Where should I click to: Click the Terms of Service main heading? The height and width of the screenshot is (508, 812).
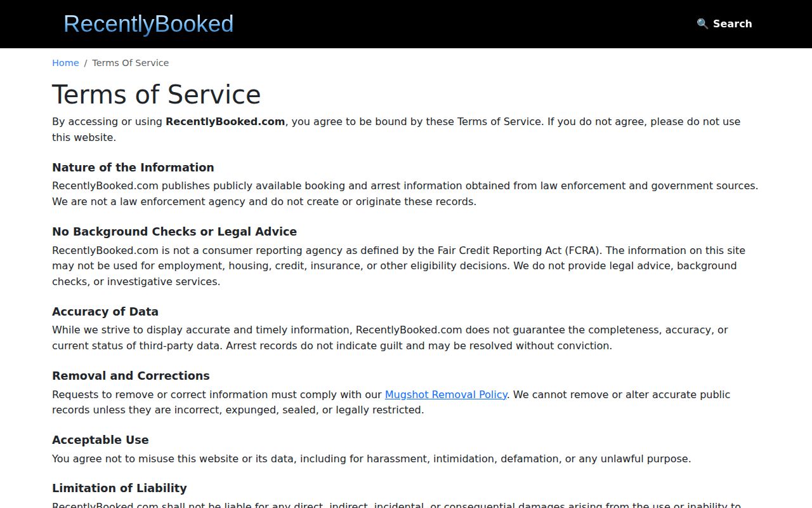(x=156, y=95)
